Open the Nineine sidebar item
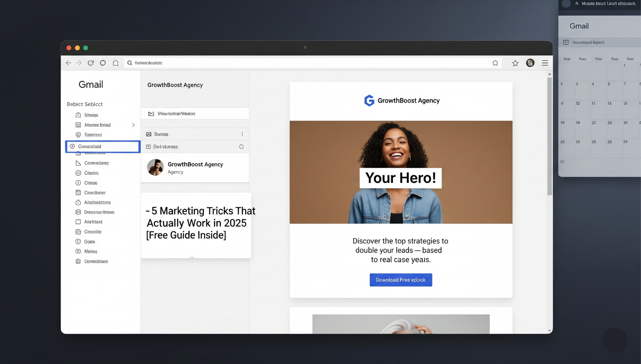Screen dimensions: 641x364 coord(91,115)
